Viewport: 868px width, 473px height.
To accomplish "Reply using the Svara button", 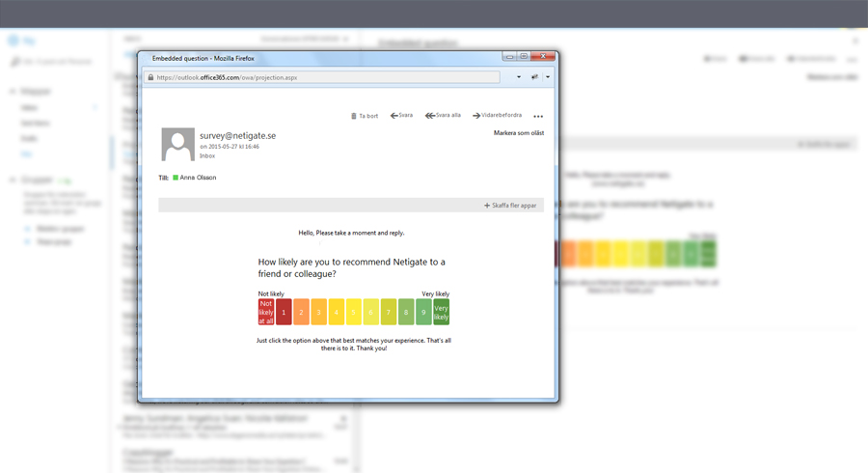I will coord(402,115).
